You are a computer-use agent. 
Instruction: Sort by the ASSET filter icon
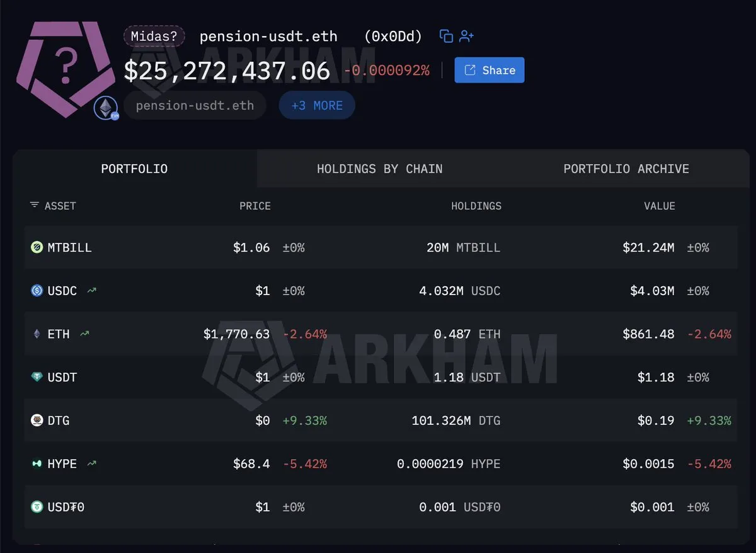(34, 206)
